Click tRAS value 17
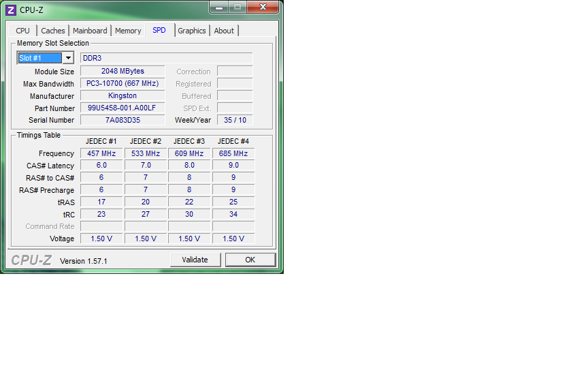Screen dimensions: 588x368 (x=101, y=202)
